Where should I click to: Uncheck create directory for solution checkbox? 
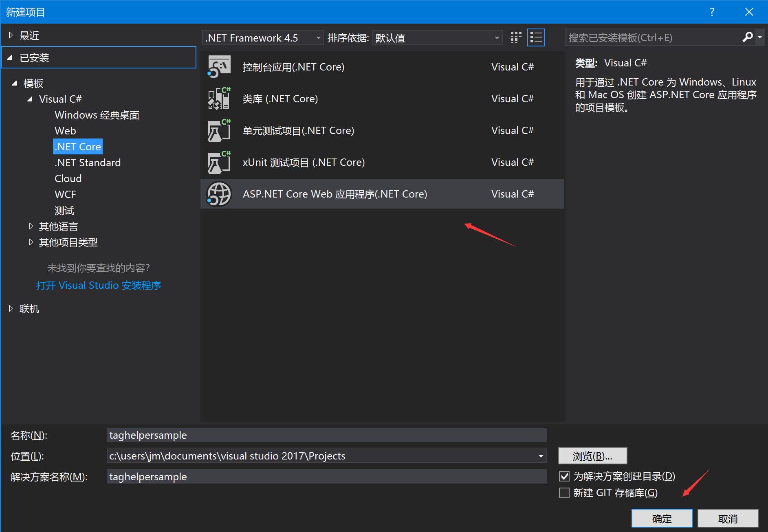click(x=564, y=476)
